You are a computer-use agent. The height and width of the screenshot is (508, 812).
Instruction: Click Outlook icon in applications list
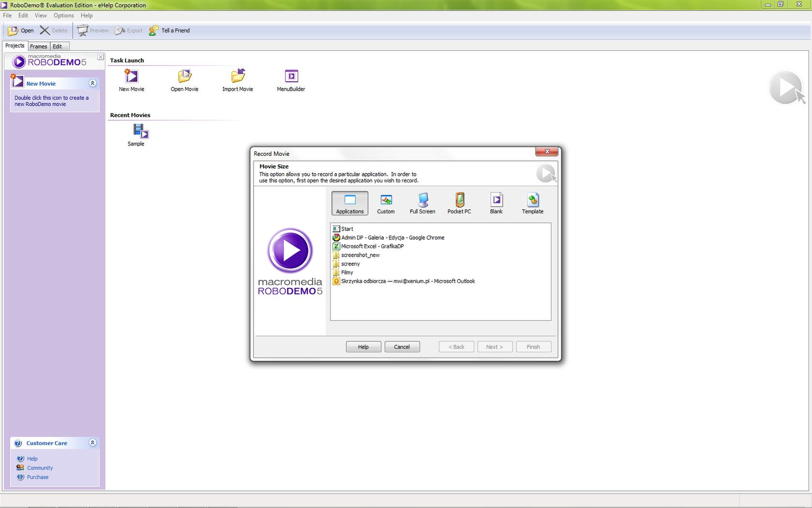tap(336, 281)
